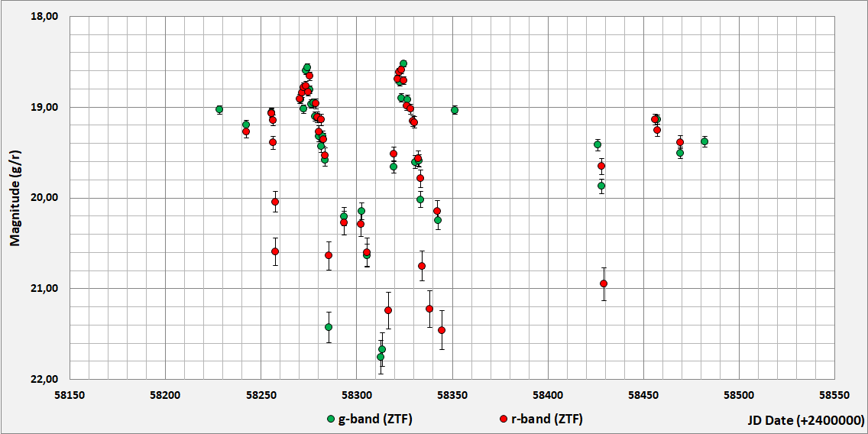The image size is (868, 434).
Task: Select the lowest red r-band point near 58344
Action: pyautogui.click(x=442, y=331)
